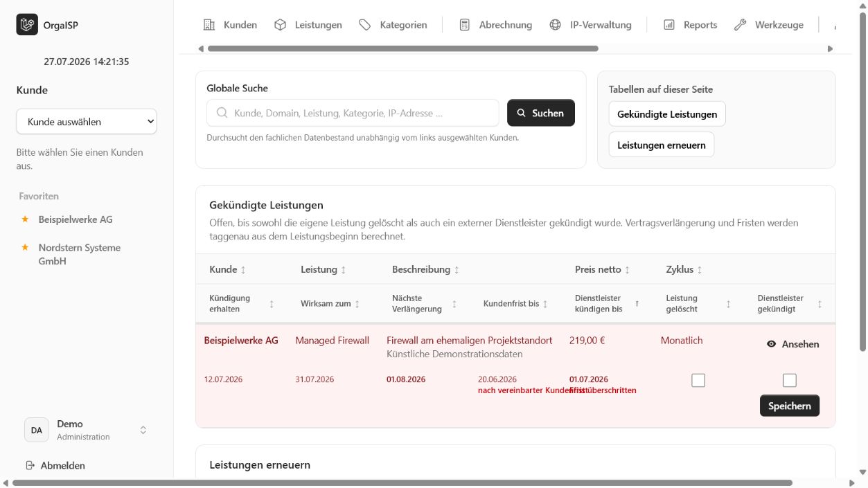Sort by Wirksam zum arrow icon
The width and height of the screenshot is (868, 488).
click(x=357, y=304)
